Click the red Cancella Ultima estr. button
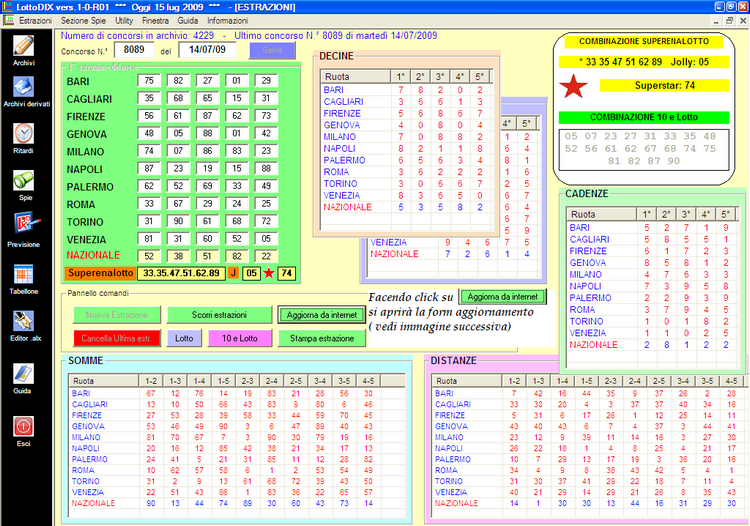 pyautogui.click(x=115, y=339)
